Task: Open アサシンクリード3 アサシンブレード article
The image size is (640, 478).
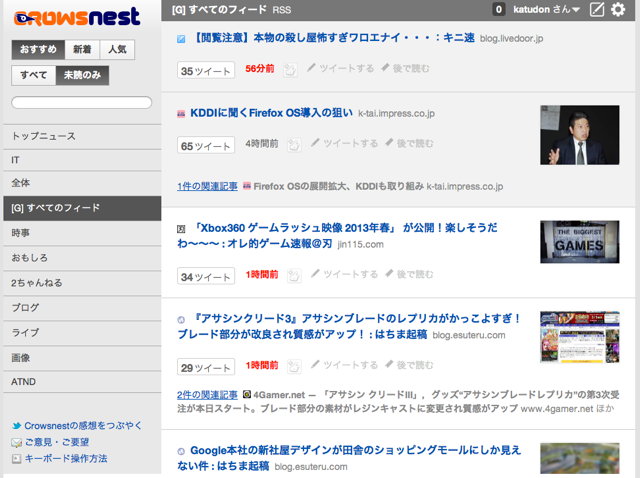Action: (x=349, y=326)
